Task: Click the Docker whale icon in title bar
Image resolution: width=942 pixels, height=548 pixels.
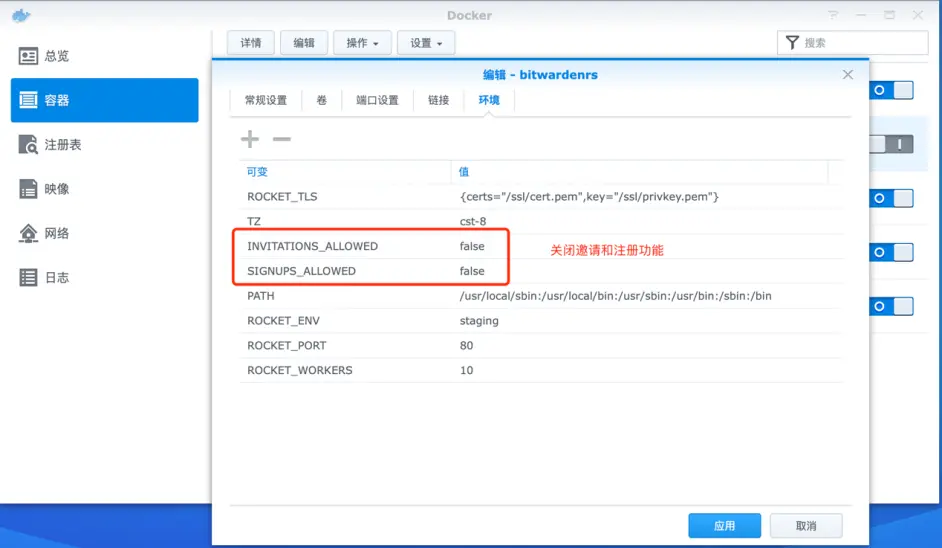Action: (x=21, y=16)
